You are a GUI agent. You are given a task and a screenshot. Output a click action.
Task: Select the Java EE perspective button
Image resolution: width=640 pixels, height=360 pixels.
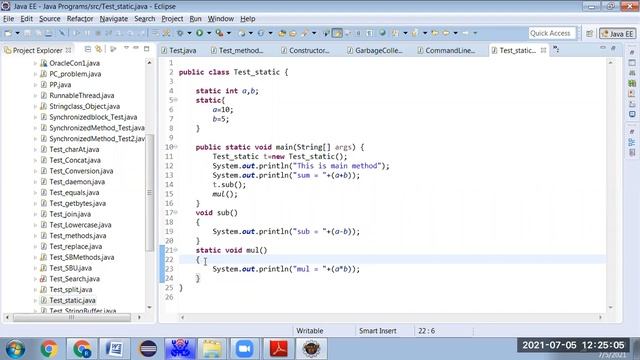617,34
